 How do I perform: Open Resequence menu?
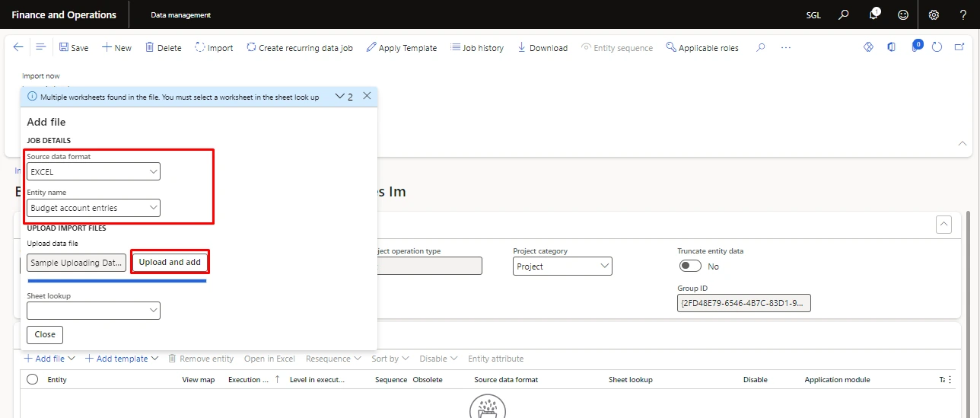pos(333,359)
